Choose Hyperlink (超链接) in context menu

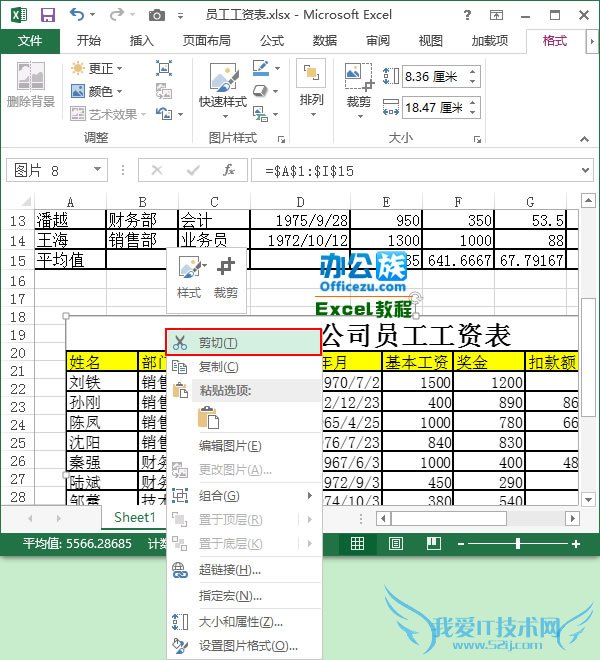tap(243, 570)
